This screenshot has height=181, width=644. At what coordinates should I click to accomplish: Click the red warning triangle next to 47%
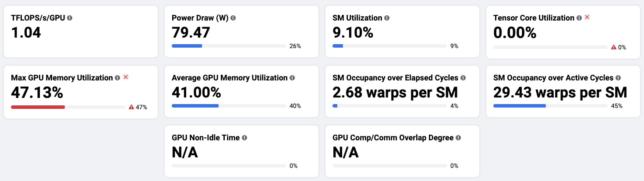click(131, 107)
